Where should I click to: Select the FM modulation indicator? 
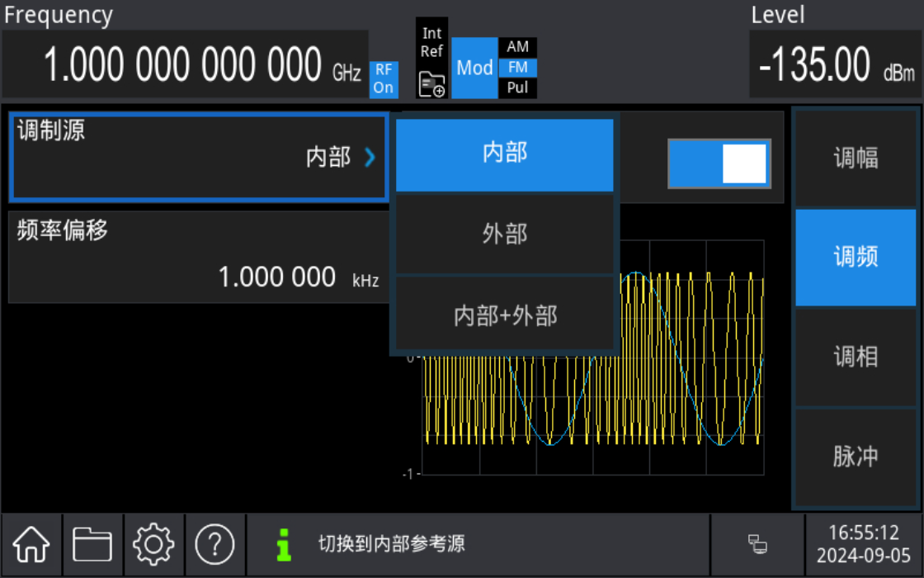pyautogui.click(x=517, y=67)
